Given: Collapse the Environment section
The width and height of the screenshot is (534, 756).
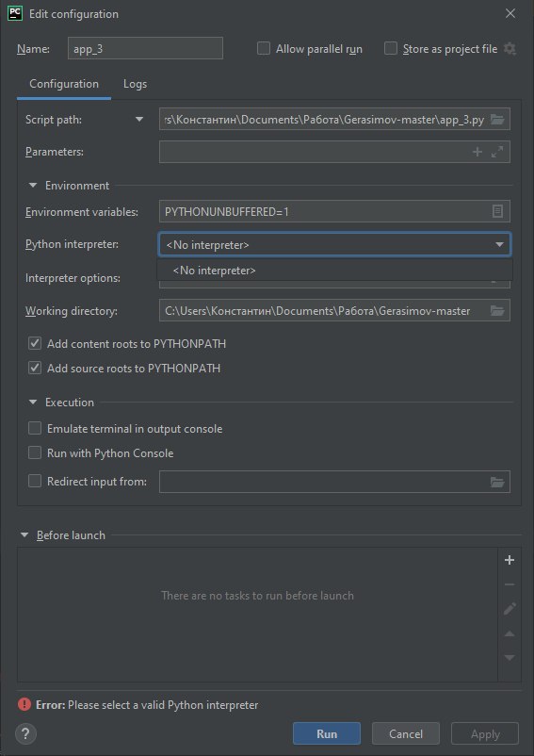Looking at the screenshot, I should (x=33, y=185).
